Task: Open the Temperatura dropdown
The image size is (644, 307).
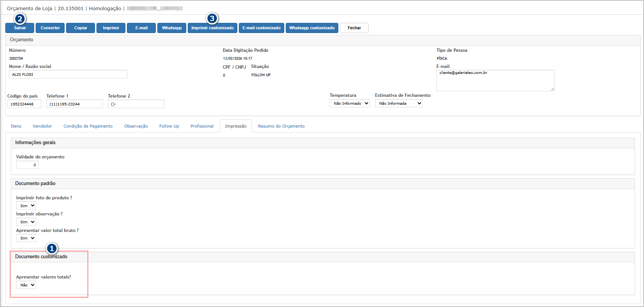Action: [x=350, y=104]
